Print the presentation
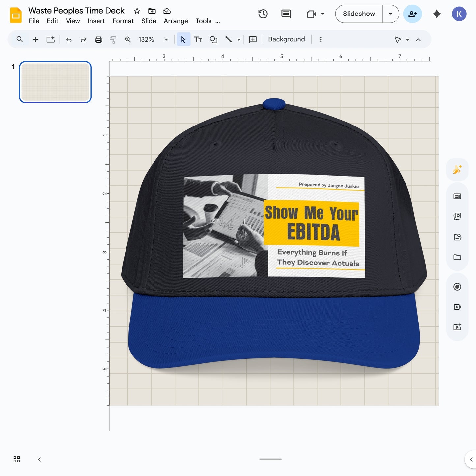 [x=98, y=40]
